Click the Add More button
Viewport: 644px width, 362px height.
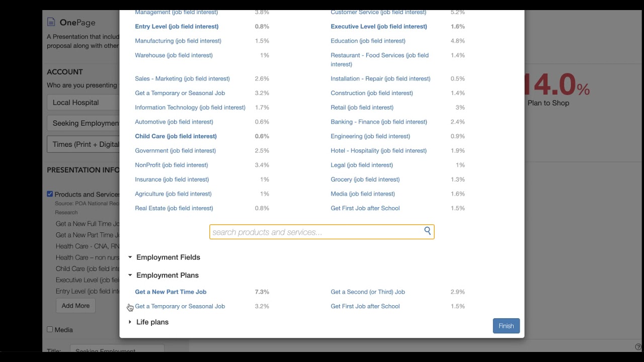pos(75,306)
